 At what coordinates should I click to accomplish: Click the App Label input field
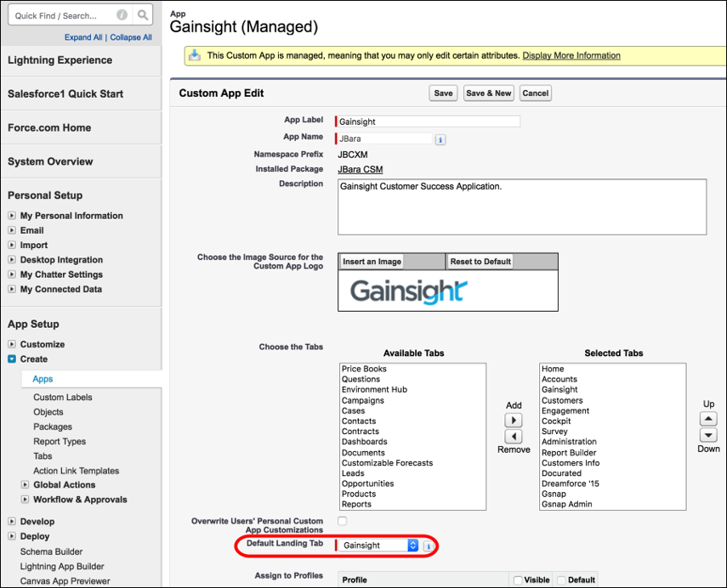[x=429, y=122]
